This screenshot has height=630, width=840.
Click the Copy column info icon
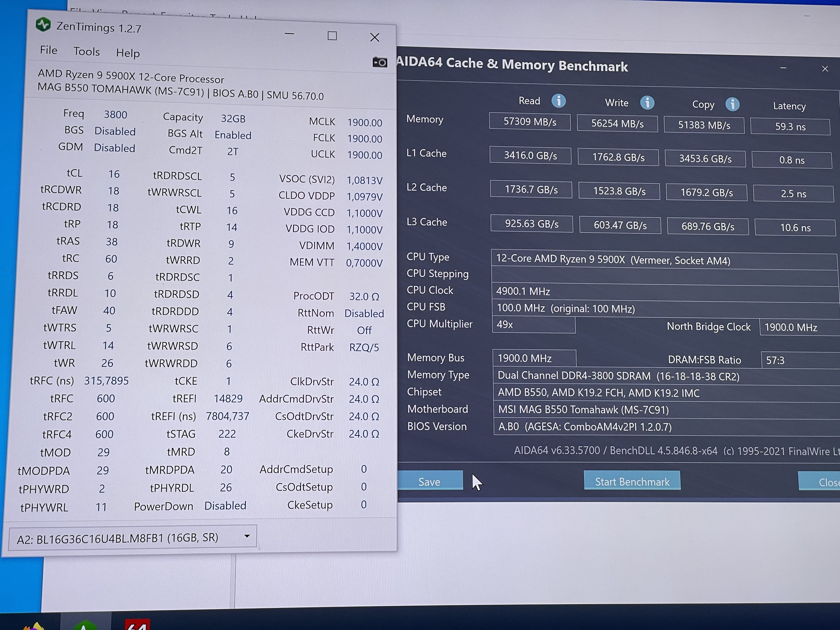732,104
